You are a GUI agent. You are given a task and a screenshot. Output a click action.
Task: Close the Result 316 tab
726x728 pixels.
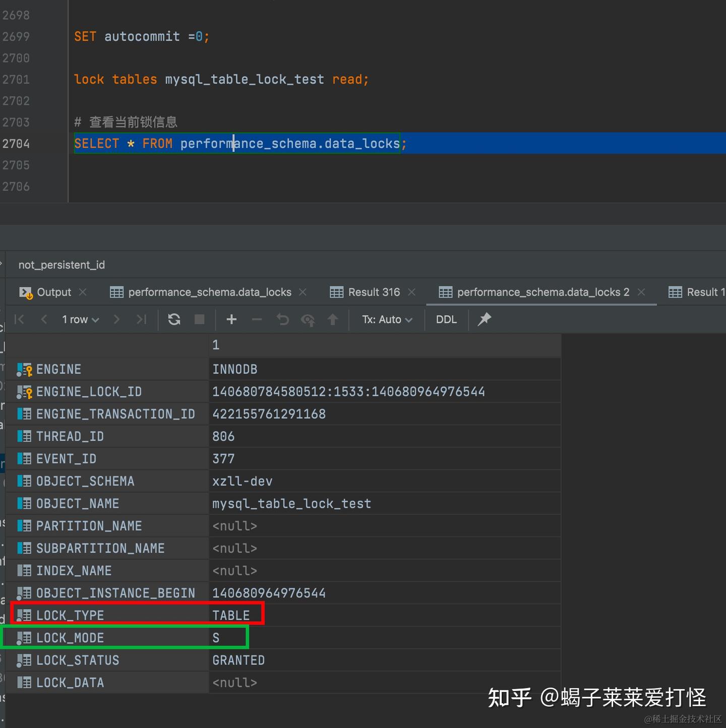pos(411,292)
